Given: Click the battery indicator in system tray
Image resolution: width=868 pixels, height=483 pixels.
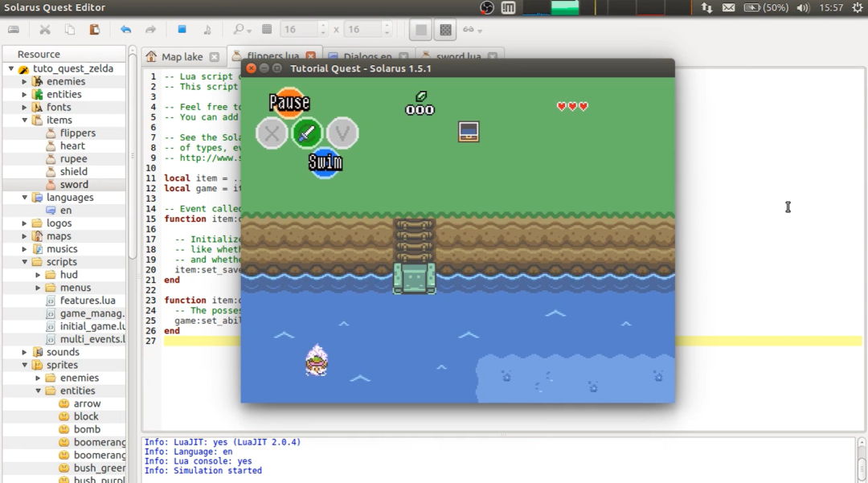Looking at the screenshot, I should click(766, 8).
